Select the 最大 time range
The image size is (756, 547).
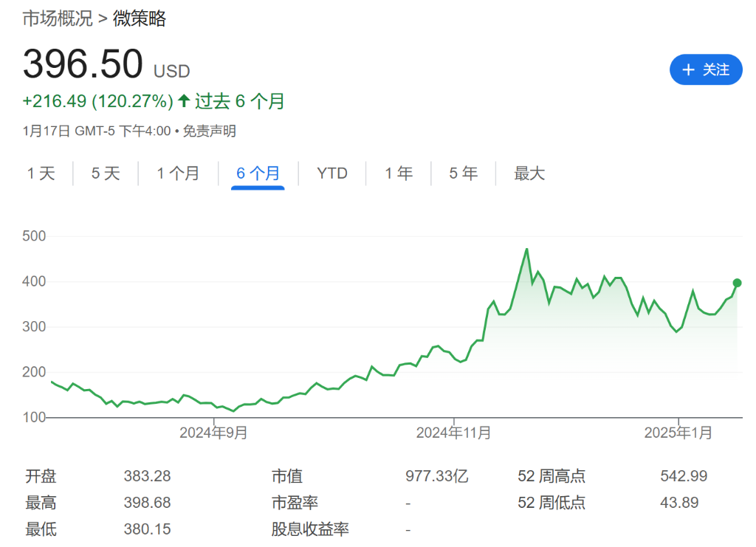point(529,173)
